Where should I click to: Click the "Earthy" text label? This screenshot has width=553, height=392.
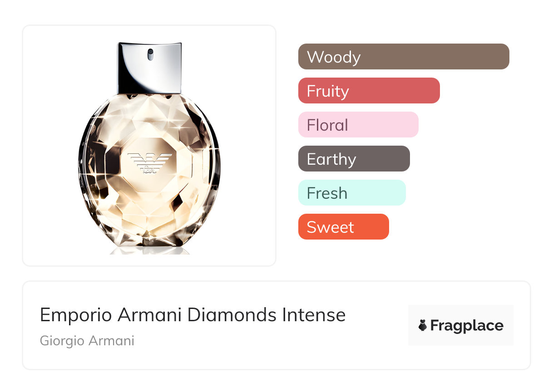pyautogui.click(x=331, y=159)
